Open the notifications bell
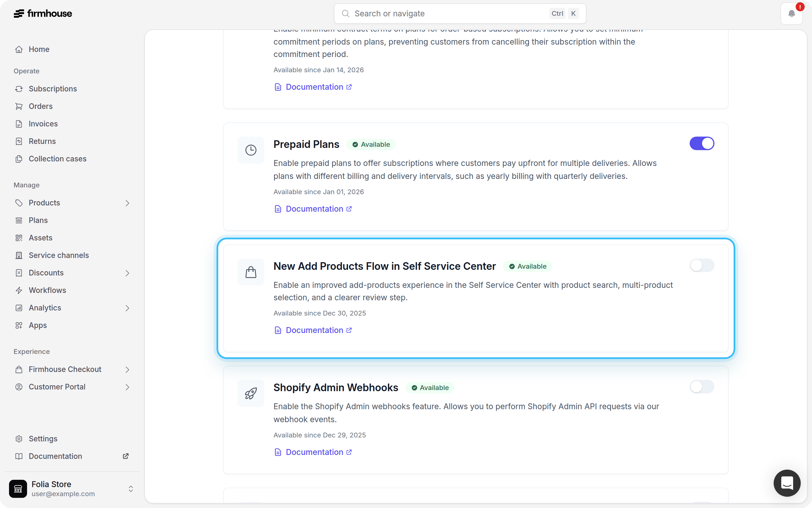This screenshot has height=508, width=812. (791, 14)
